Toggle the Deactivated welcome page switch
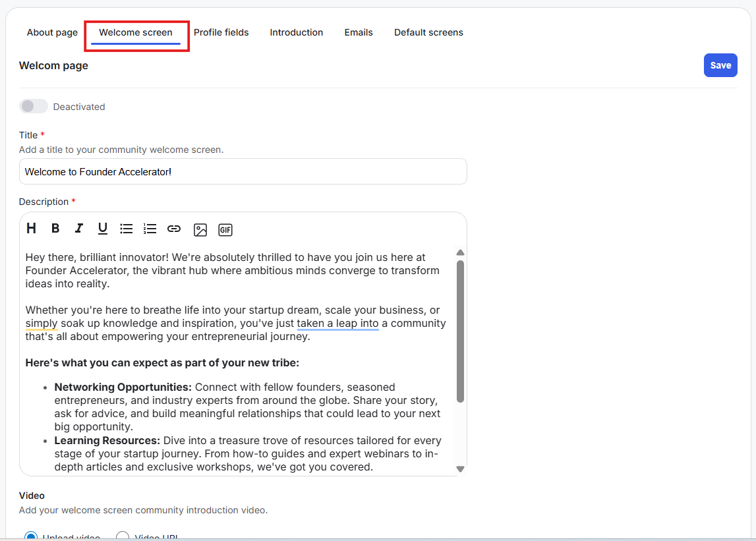This screenshot has width=756, height=541. 33,106
